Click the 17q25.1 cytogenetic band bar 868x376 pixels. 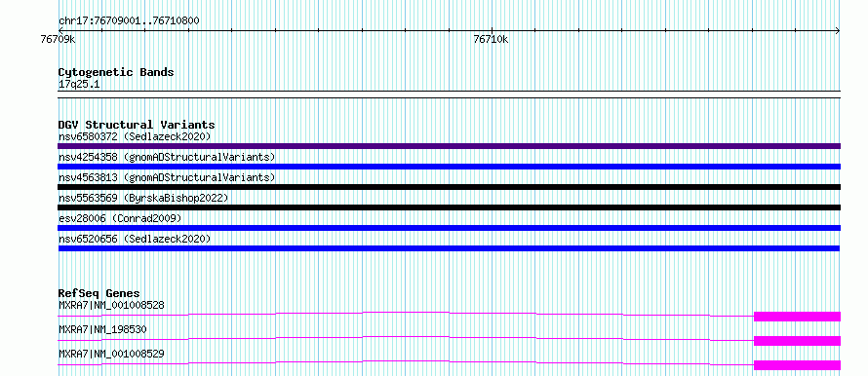click(449, 94)
